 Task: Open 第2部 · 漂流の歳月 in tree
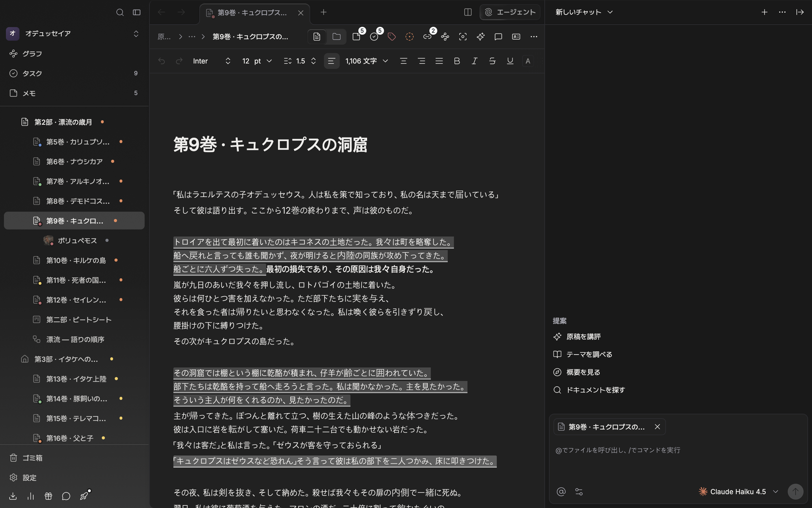tap(74, 122)
